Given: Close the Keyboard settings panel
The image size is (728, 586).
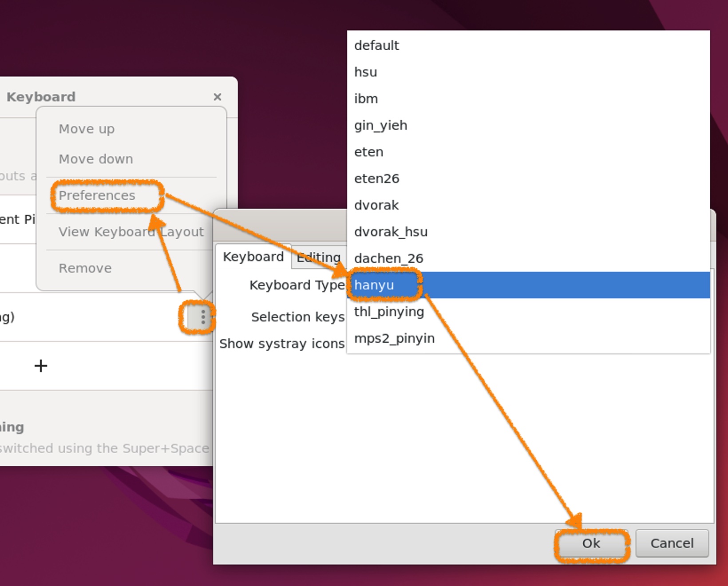Looking at the screenshot, I should click(x=217, y=97).
